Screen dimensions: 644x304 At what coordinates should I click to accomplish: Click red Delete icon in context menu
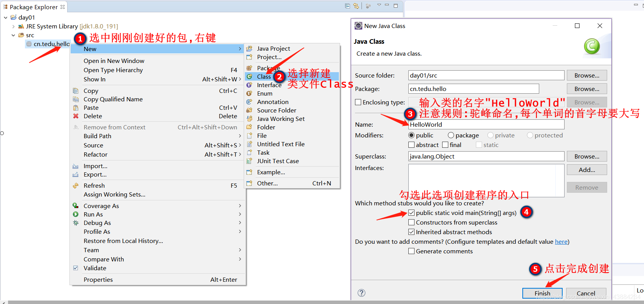pyautogui.click(x=76, y=116)
